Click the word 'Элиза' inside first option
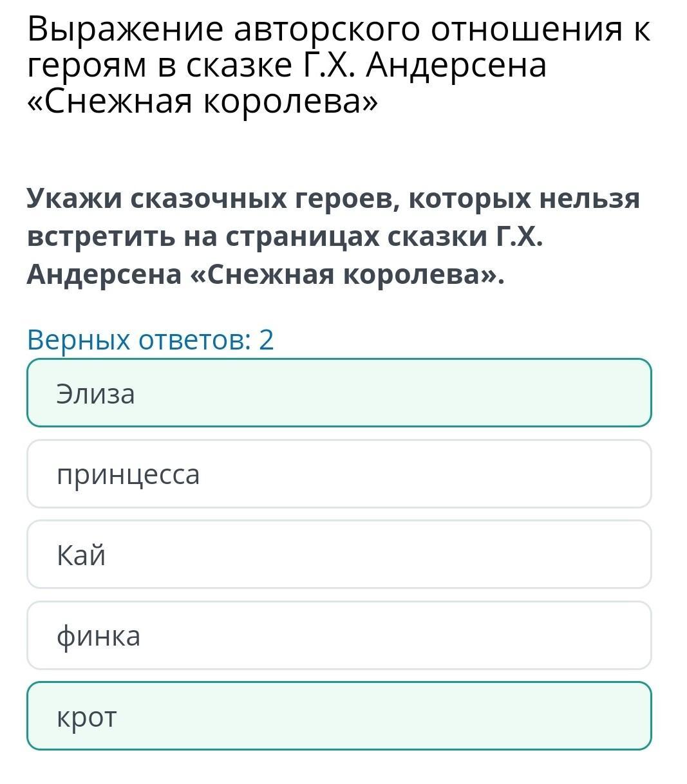Viewport: 687px width, 784px height. [95, 393]
